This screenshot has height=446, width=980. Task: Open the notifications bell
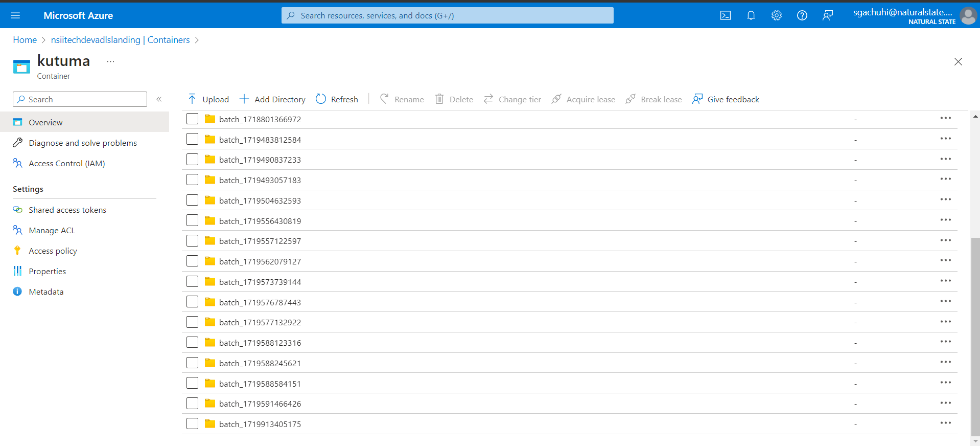[x=751, y=15]
